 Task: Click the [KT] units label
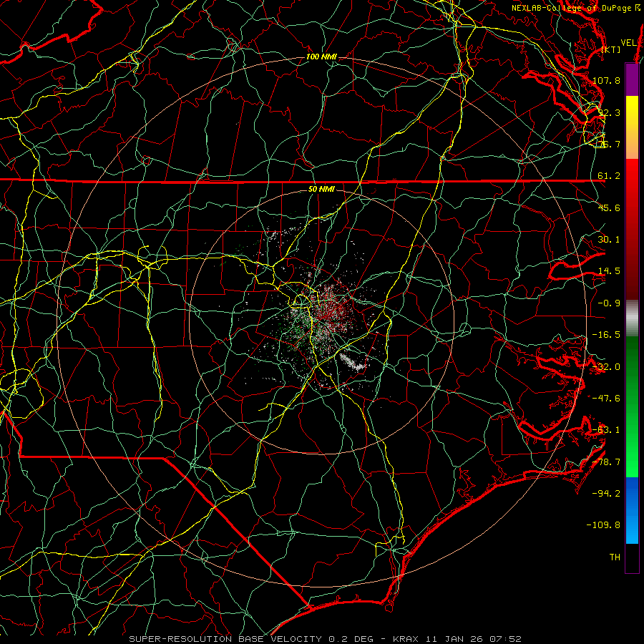coord(611,49)
